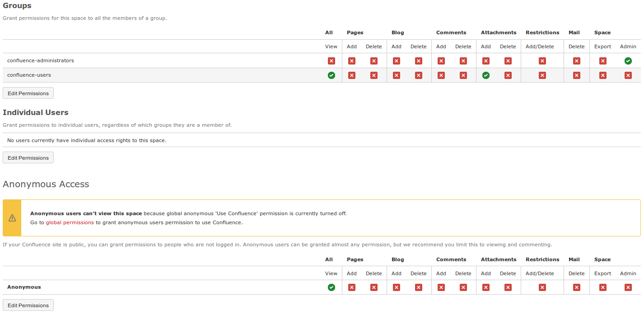Viewport: 644px width, 314px height.
Task: Toggle Mail Delete permission for confluence-users
Action: [576, 75]
